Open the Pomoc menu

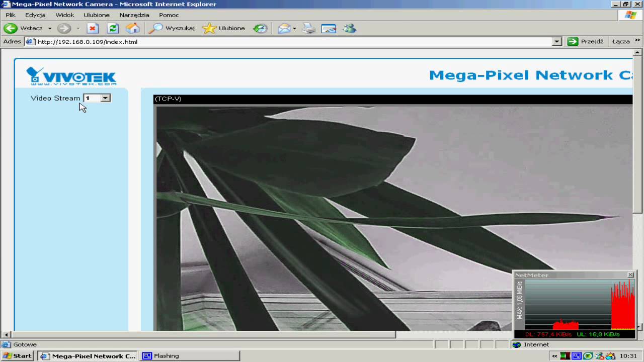169,15
